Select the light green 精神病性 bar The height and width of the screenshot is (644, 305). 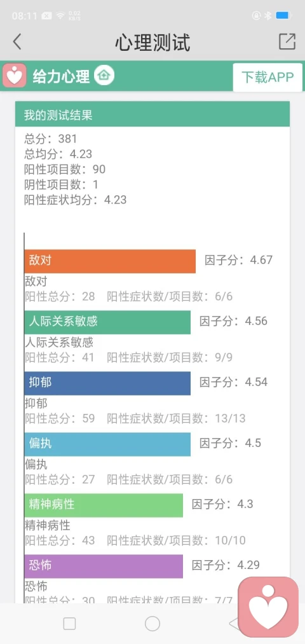pyautogui.click(x=104, y=505)
